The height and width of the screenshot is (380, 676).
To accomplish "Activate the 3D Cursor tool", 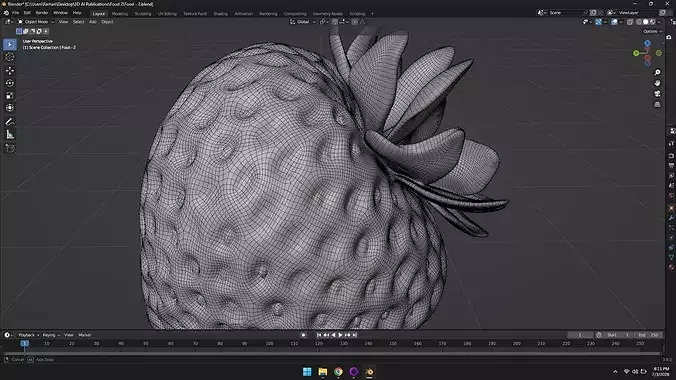I will click(x=10, y=57).
